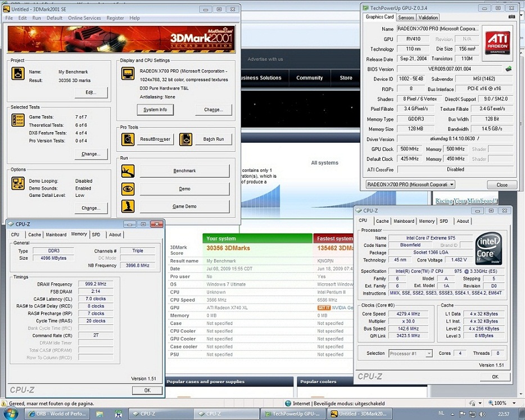Image resolution: width=525 pixels, height=420 pixels.
Task: Click the Windows Start orb
Action: (x=10, y=414)
